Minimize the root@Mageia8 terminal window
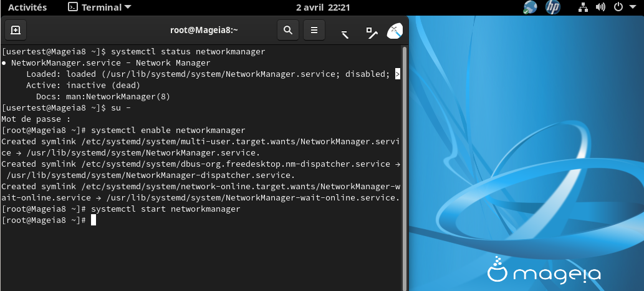Screen dimensions: 644x291 (x=345, y=34)
